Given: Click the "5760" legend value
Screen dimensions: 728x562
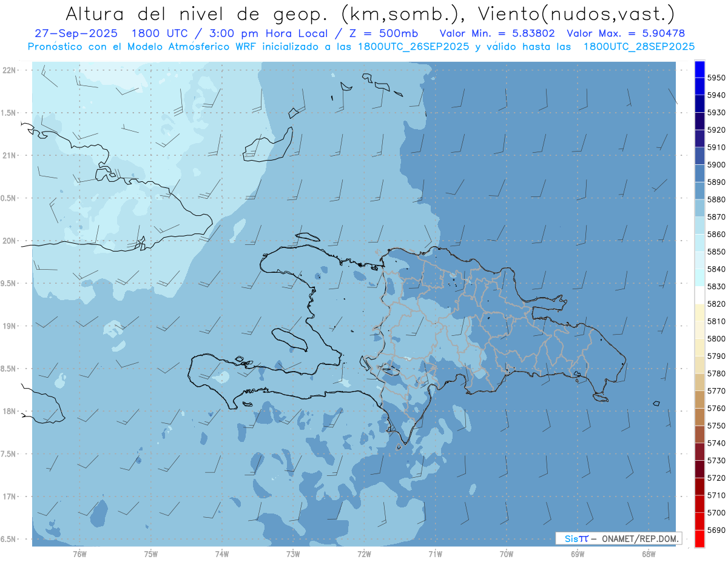Looking at the screenshot, I should pos(716,408).
